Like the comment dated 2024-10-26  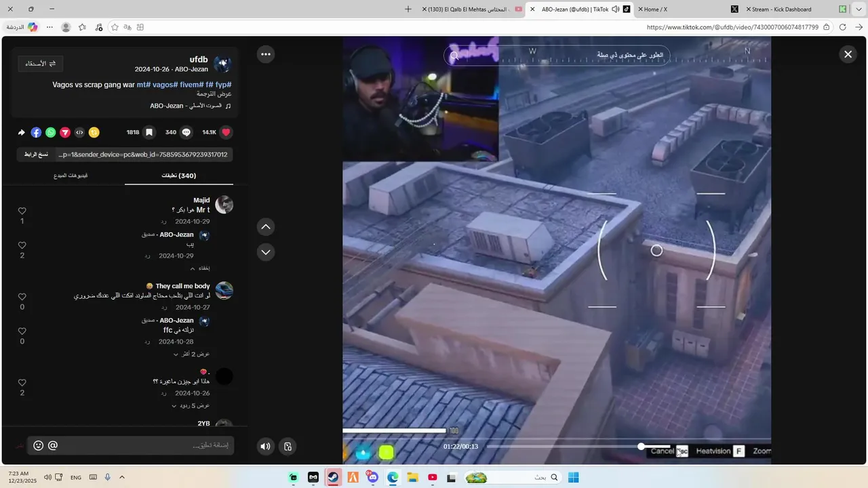(x=22, y=383)
